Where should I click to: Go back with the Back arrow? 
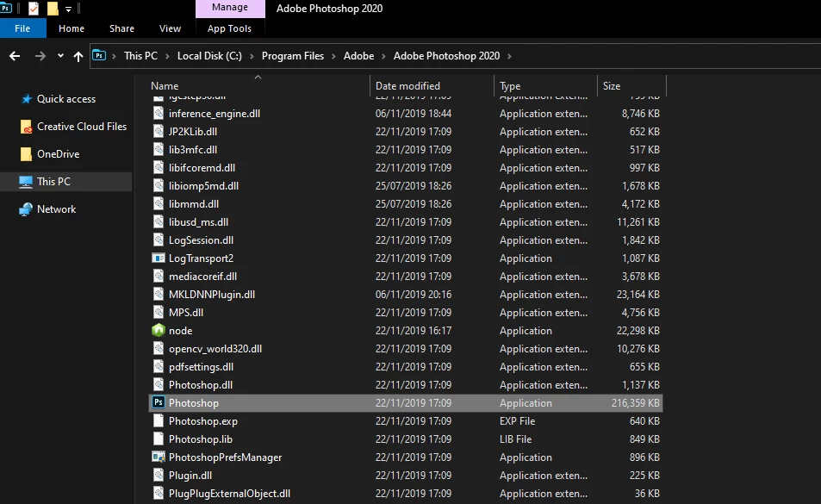pos(15,56)
